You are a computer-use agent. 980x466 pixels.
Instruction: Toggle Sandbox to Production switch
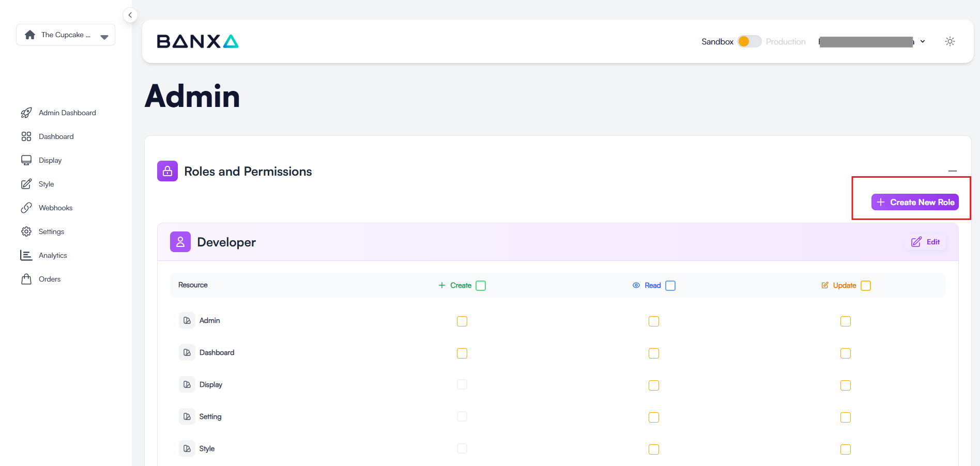pos(749,41)
